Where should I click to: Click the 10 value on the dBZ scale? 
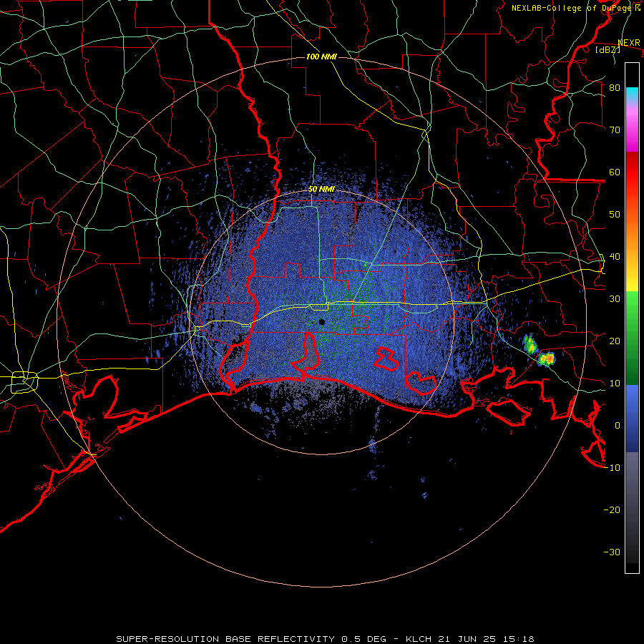point(615,384)
